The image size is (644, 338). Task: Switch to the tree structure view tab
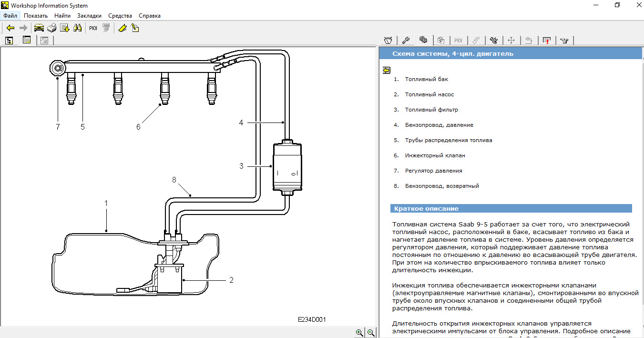coord(9,41)
